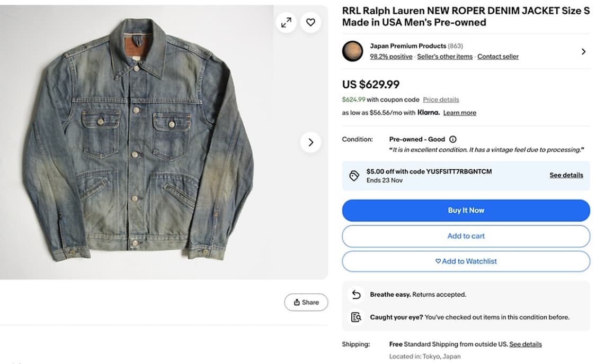Click the document icon next to Caught your eye

pos(355,317)
